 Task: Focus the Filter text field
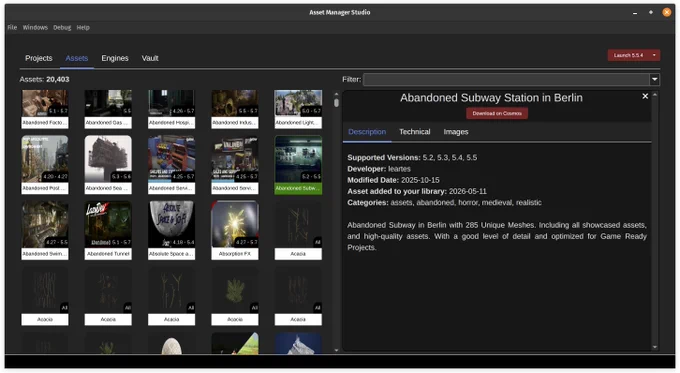[x=506, y=79]
